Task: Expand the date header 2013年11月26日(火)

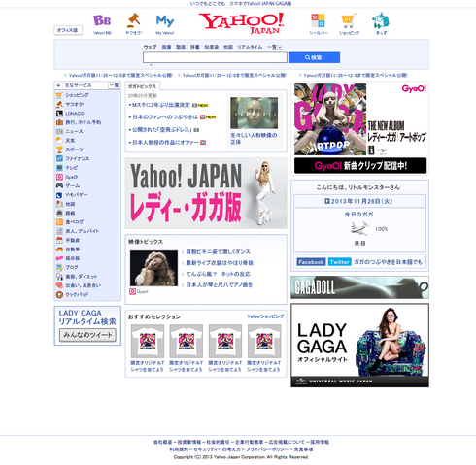Action: pyautogui.click(x=358, y=201)
